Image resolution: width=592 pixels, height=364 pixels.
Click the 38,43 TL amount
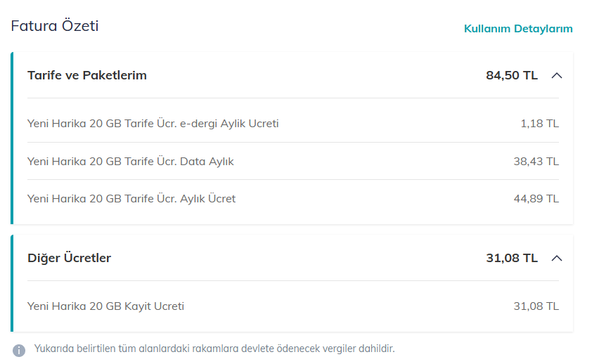coord(536,161)
